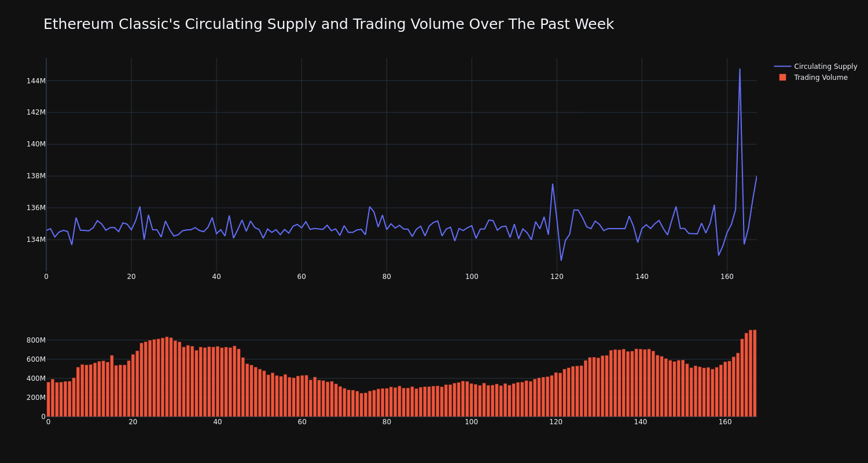
Task: Click the 400M volume axis label
Action: coord(36,379)
